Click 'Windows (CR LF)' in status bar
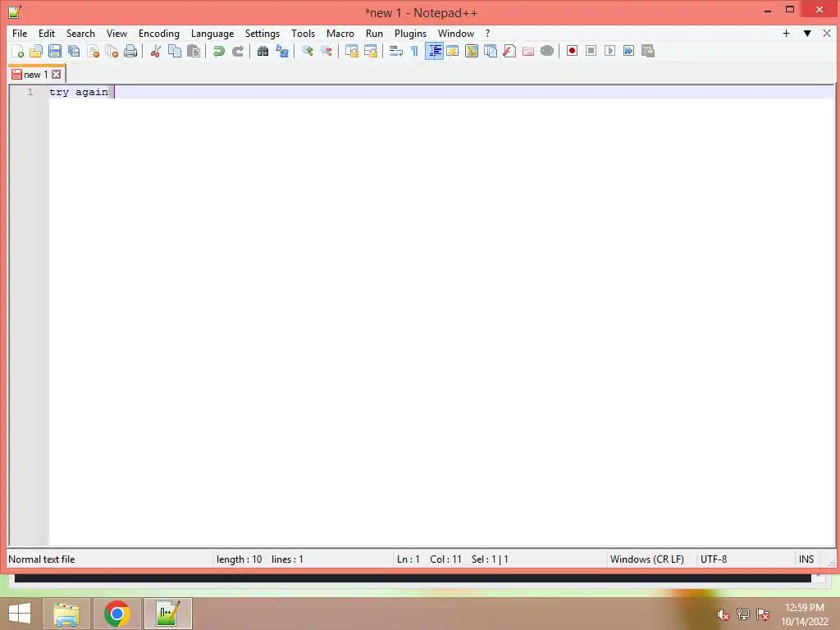The image size is (840, 630). coord(646,559)
